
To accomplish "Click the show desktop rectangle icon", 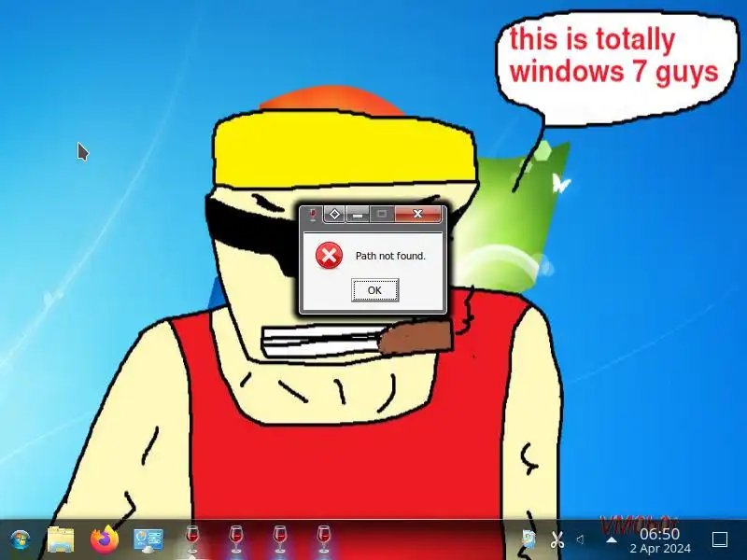I will click(x=719, y=539).
